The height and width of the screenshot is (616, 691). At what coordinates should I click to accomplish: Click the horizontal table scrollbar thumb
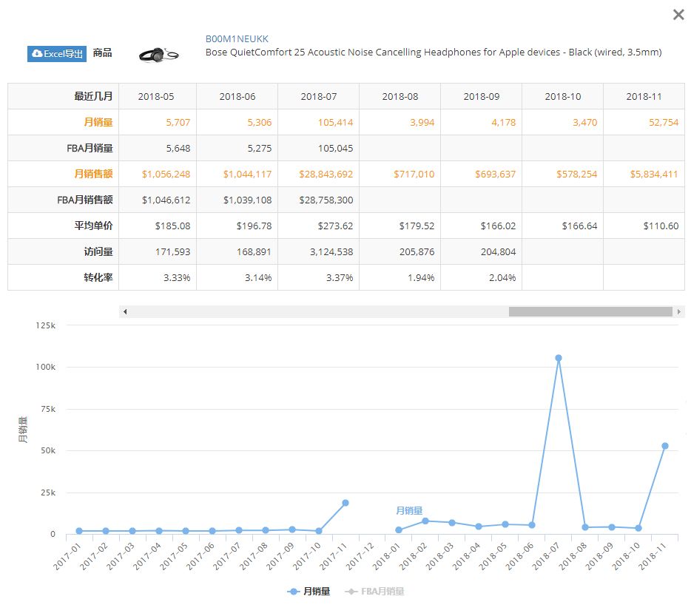pyautogui.click(x=590, y=312)
